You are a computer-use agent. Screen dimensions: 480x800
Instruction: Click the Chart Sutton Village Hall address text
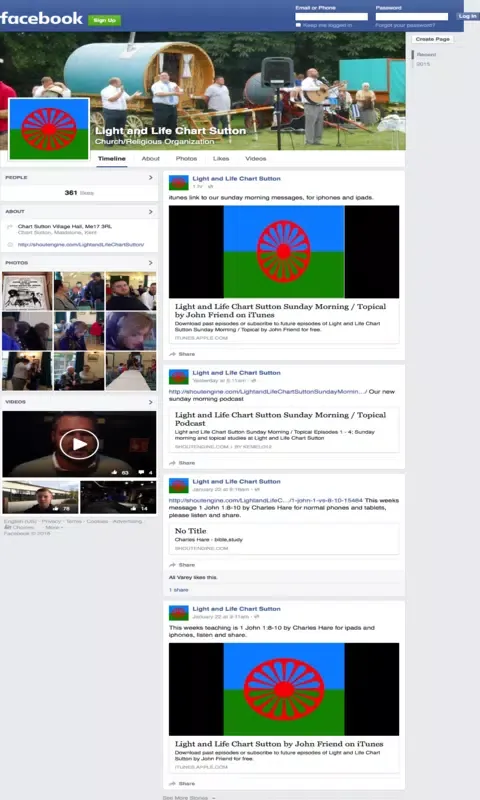(65, 227)
